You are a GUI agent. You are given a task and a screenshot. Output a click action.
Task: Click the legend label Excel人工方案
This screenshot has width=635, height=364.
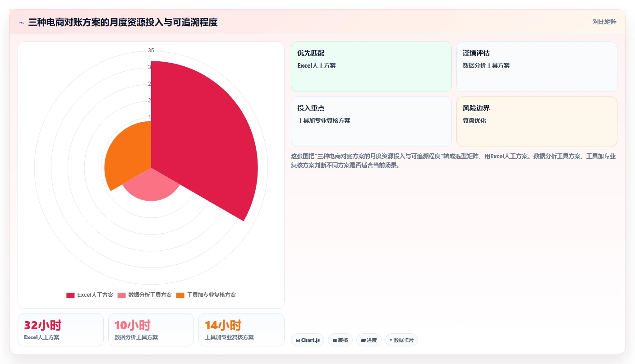pyautogui.click(x=95, y=295)
